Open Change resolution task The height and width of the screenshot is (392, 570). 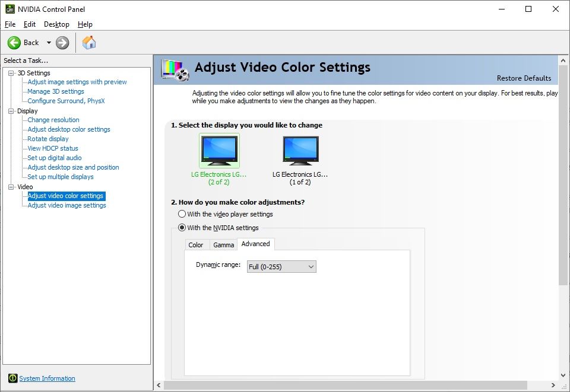click(x=53, y=120)
